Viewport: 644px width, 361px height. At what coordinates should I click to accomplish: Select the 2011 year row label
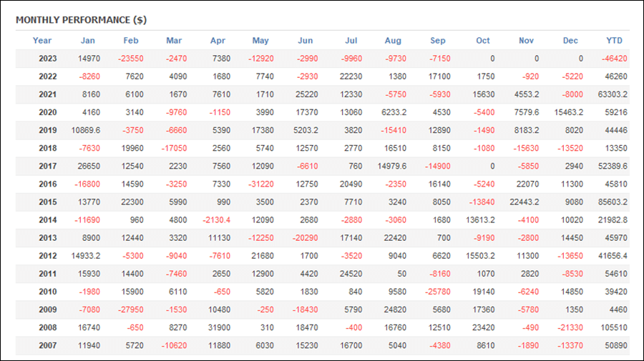[x=48, y=274]
